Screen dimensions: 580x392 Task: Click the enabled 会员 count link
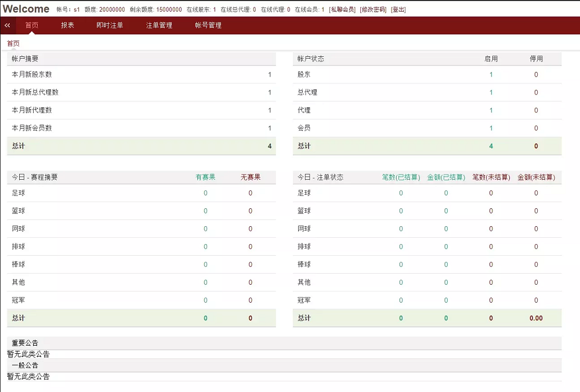coord(491,128)
